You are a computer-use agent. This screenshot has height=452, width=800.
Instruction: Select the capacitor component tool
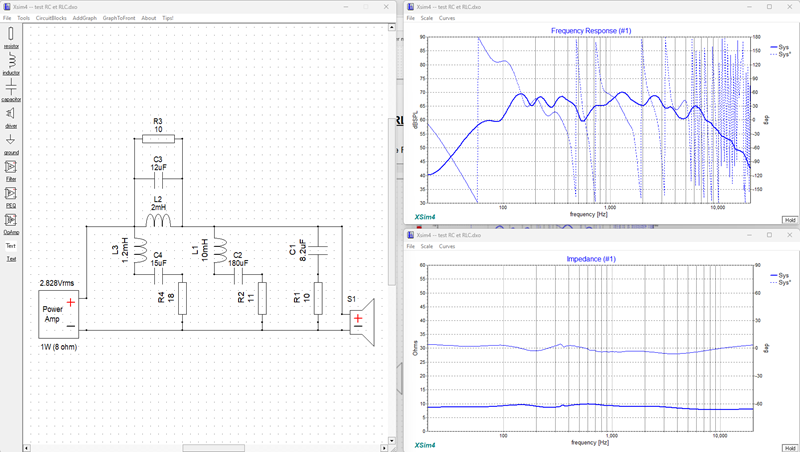point(11,90)
